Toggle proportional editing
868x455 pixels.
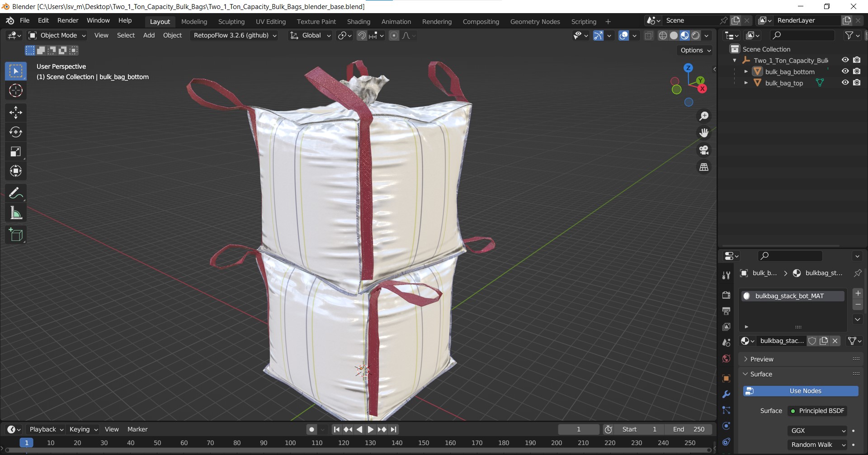pyautogui.click(x=394, y=36)
